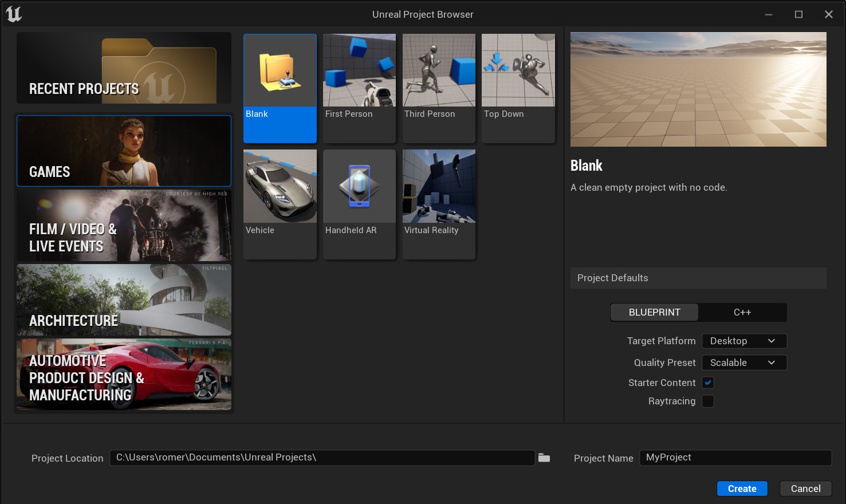Click the 'Raytracing' label text
Screen dimensions: 846x504
point(672,401)
